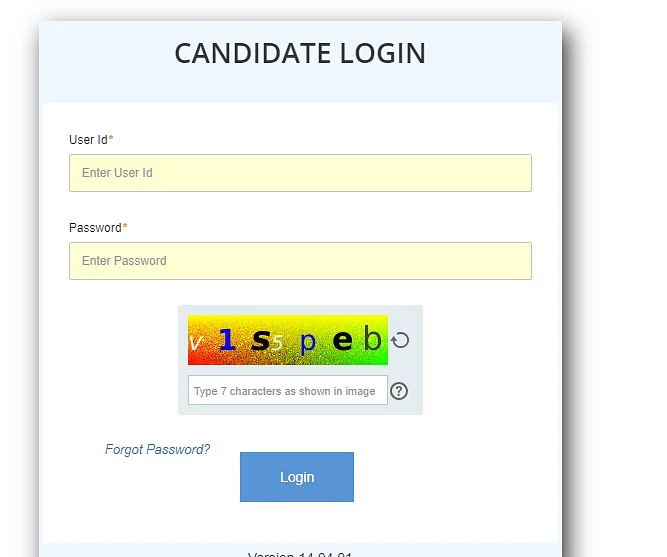Open the Forgot Password link

[157, 449]
